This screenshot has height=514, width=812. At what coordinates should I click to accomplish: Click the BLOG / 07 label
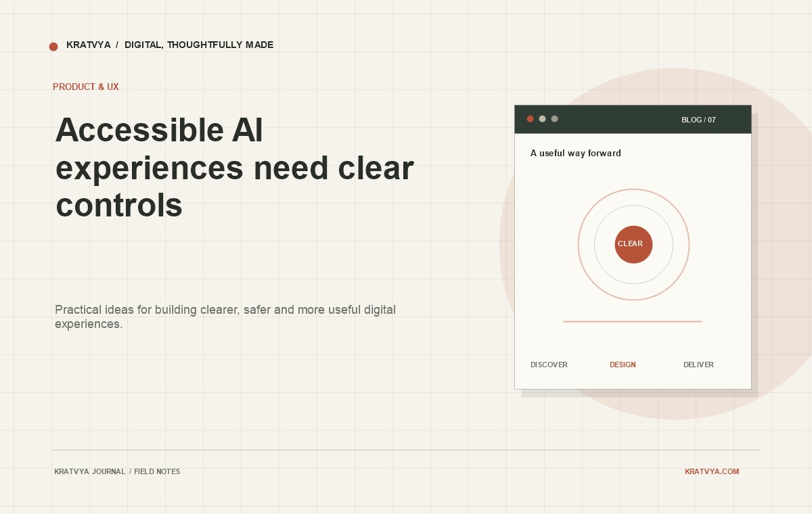click(698, 120)
